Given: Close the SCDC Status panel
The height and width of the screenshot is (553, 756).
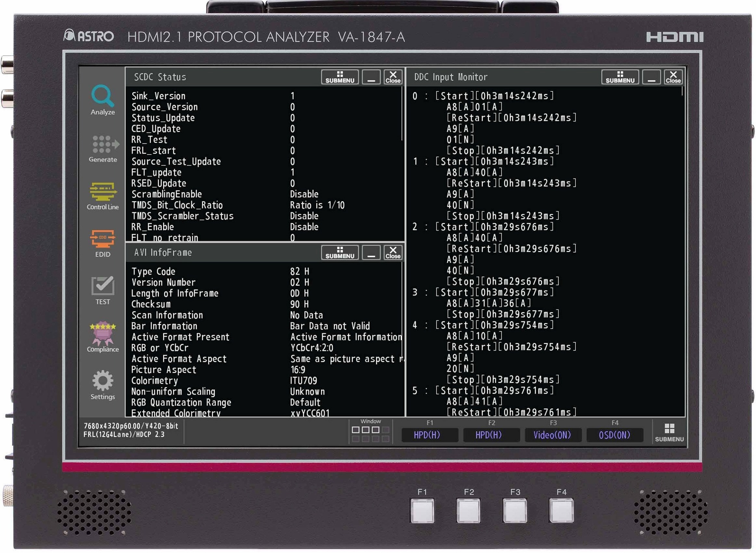Looking at the screenshot, I should [393, 77].
